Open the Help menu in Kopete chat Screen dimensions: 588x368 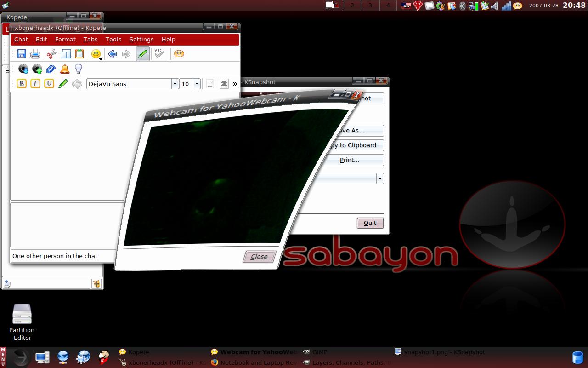point(169,40)
